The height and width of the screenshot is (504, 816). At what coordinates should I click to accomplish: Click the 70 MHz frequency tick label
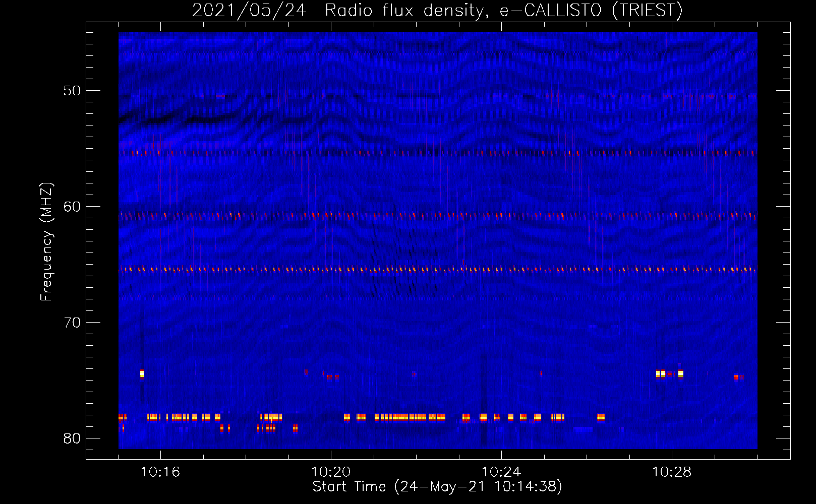click(72, 323)
